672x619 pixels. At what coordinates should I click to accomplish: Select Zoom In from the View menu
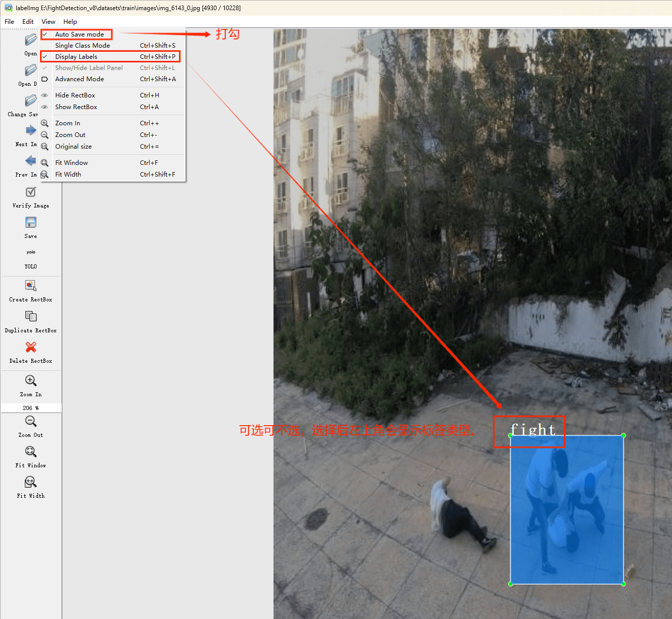click(x=112, y=123)
